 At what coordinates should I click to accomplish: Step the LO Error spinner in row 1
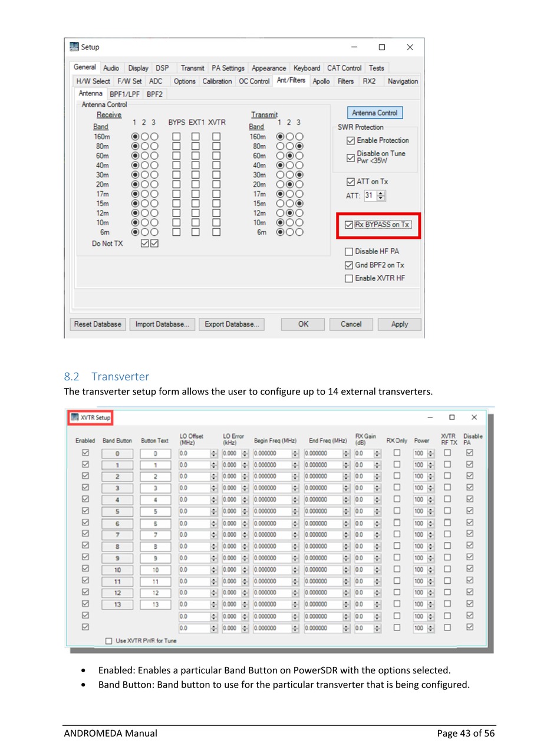(x=245, y=465)
